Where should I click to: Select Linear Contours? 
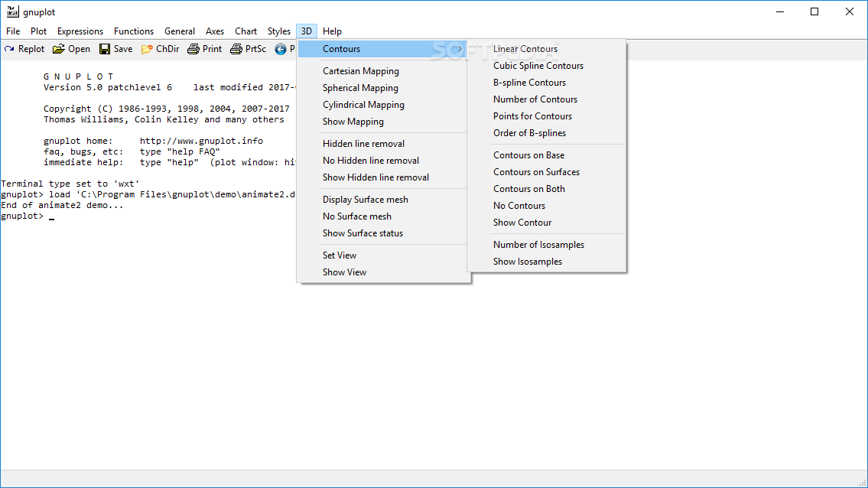point(547,49)
